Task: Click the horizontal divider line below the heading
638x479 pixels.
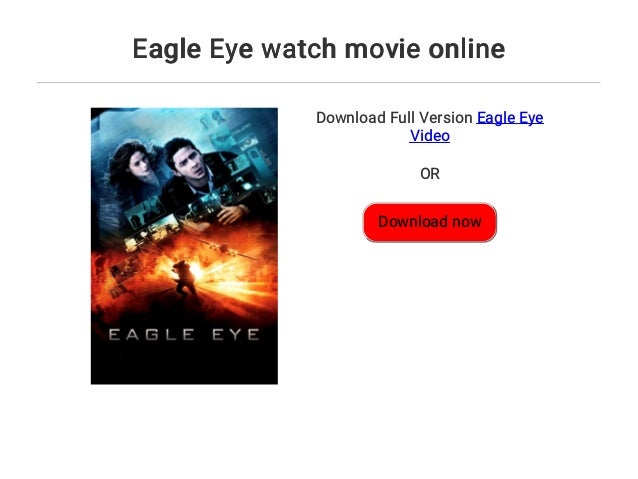Action: pyautogui.click(x=319, y=83)
